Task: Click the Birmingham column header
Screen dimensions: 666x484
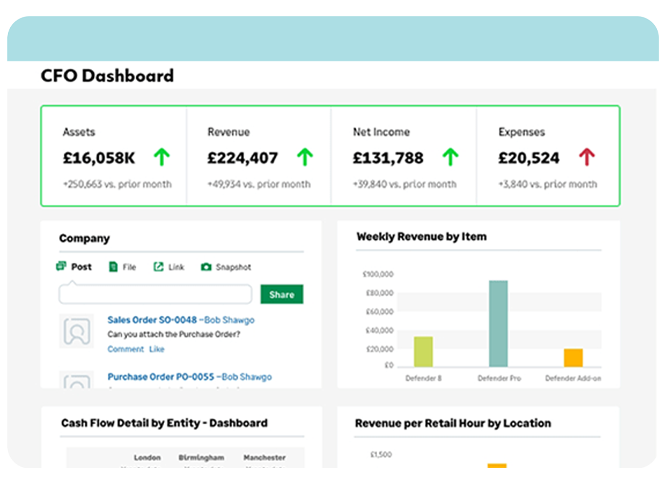Action: coord(201,458)
